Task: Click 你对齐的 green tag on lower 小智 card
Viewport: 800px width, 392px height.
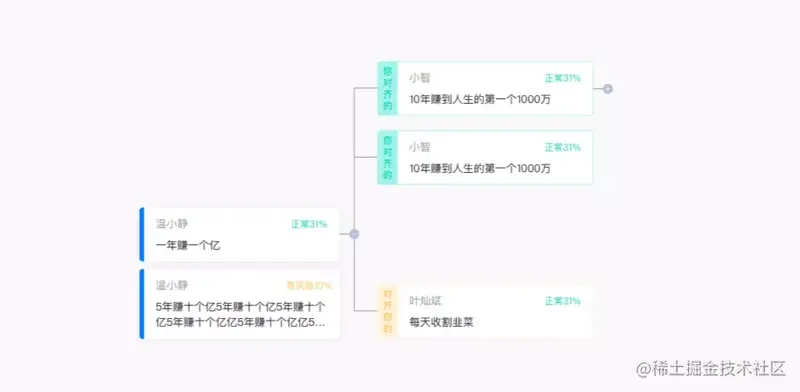Action: click(388, 157)
